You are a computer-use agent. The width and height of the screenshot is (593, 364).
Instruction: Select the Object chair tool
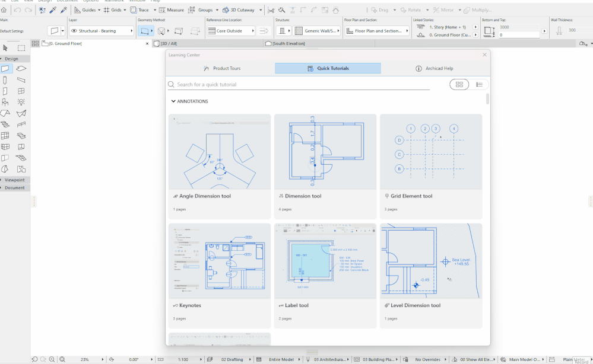[x=5, y=102]
